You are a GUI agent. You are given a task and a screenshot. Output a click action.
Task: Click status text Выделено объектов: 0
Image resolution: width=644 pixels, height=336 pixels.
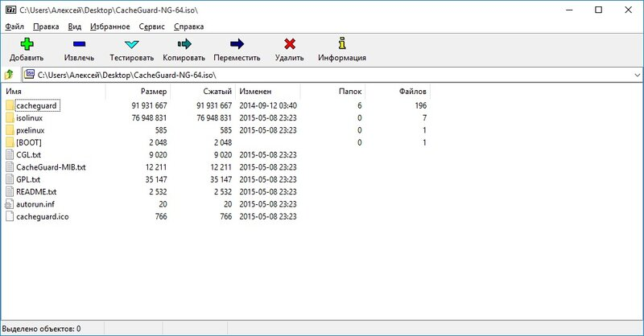click(x=41, y=329)
